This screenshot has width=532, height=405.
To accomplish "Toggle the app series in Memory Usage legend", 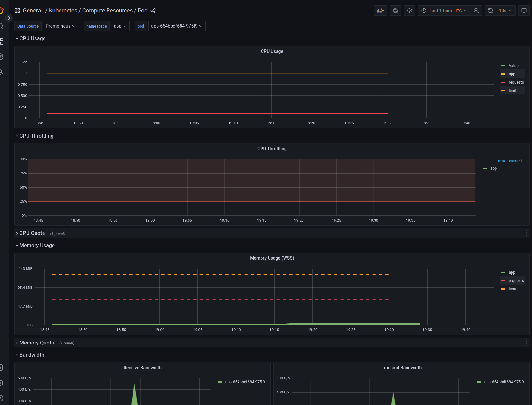I will click(x=512, y=272).
